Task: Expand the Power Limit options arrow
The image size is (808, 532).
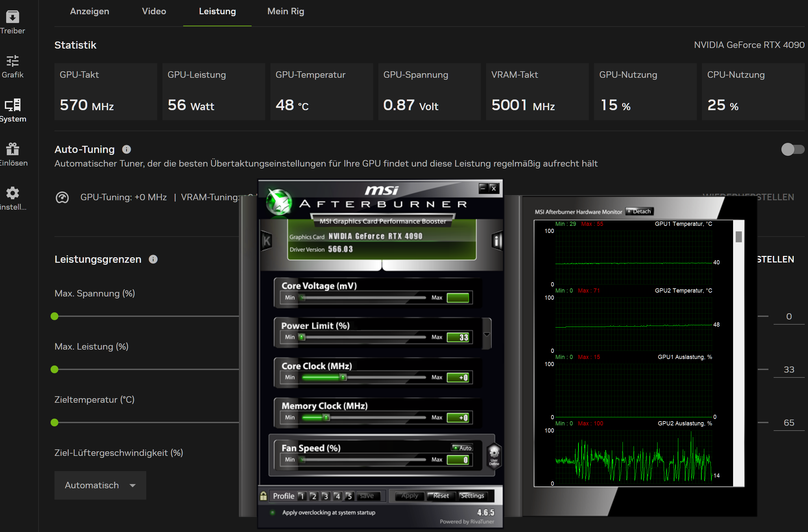Action: coord(487,334)
